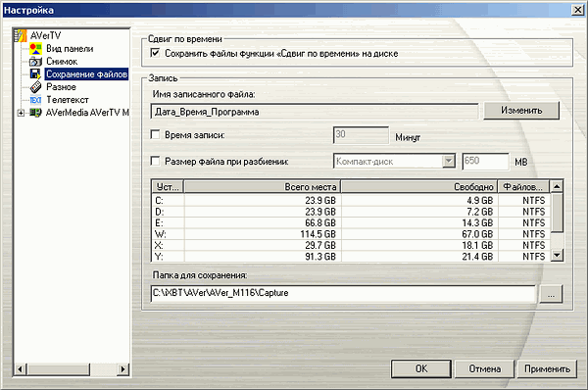Expand the AVerMedia AVerTV tree node

21,113
